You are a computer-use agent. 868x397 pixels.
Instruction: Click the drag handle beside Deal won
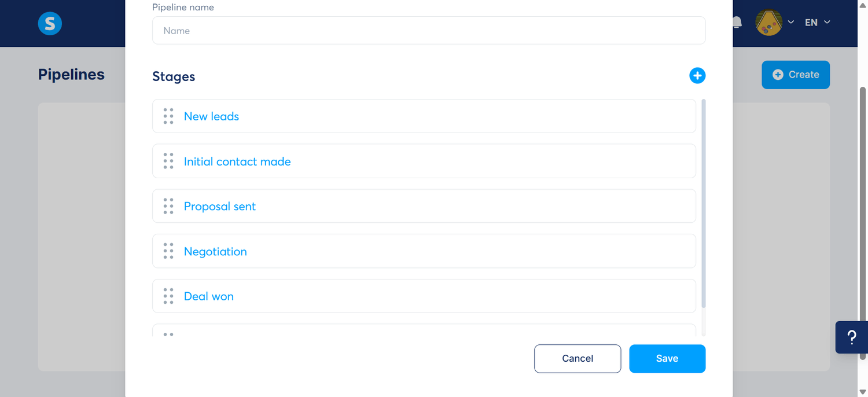point(168,296)
